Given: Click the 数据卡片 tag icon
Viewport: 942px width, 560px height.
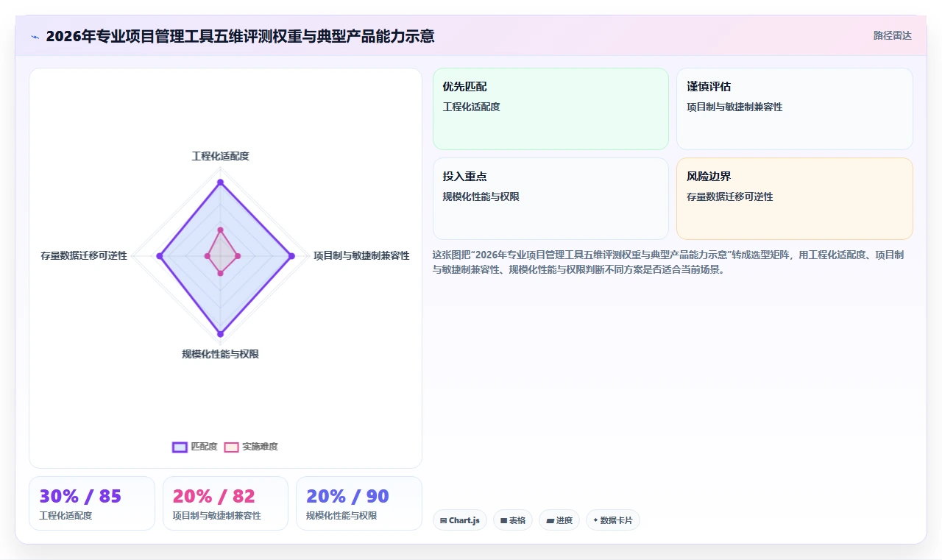Looking at the screenshot, I should [x=595, y=520].
